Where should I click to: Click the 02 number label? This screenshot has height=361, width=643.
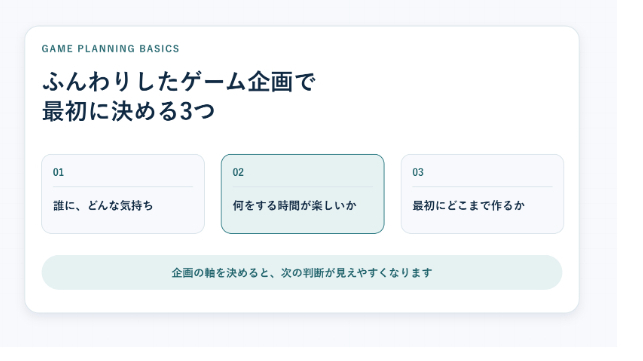click(238, 172)
